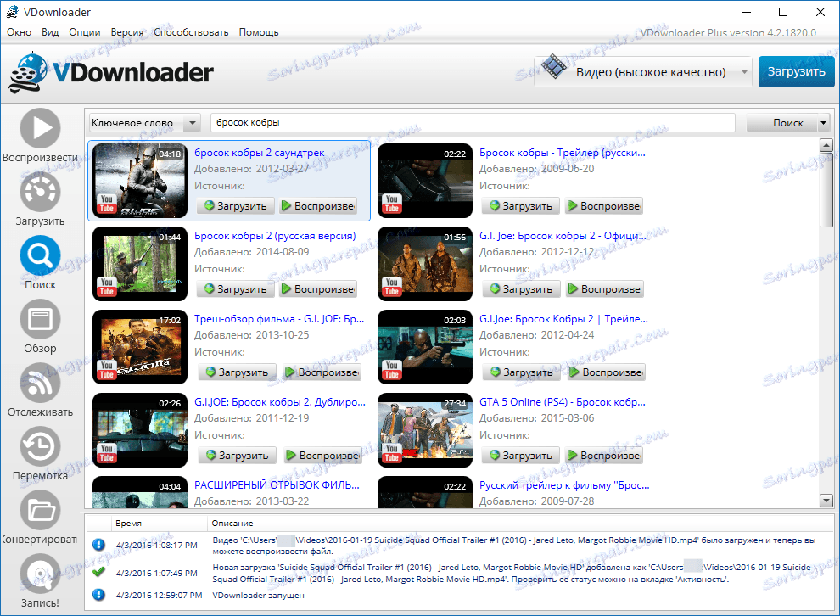Activate the Поиск search icon
This screenshot has height=616, width=840.
[40, 255]
